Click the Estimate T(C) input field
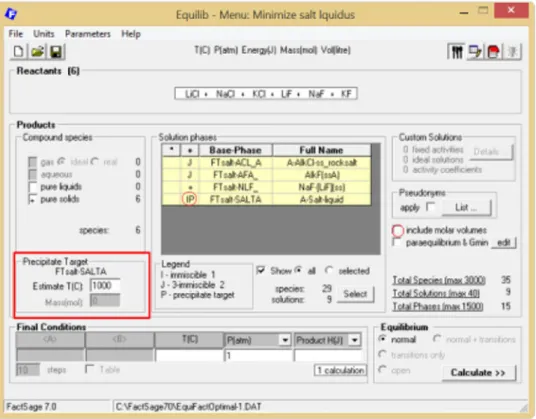The width and height of the screenshot is (536, 419). coord(105,286)
